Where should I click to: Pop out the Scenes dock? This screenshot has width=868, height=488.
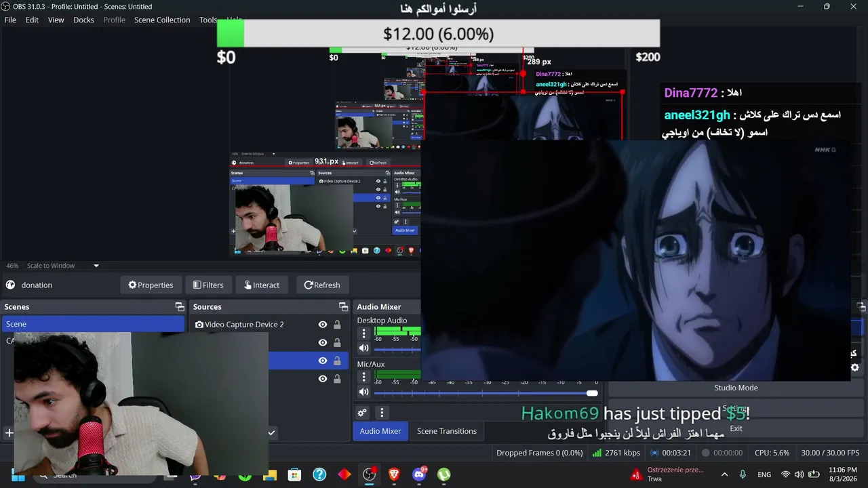tap(179, 307)
